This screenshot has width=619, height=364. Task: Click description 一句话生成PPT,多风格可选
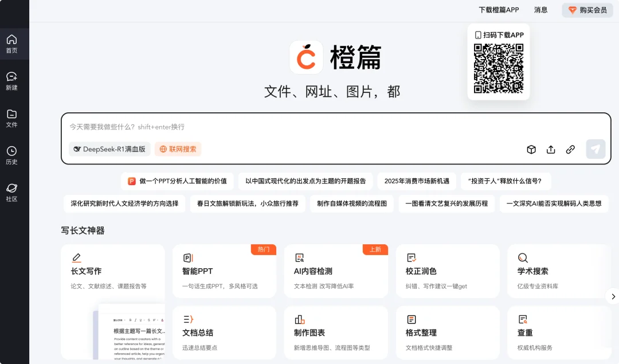coord(220,286)
